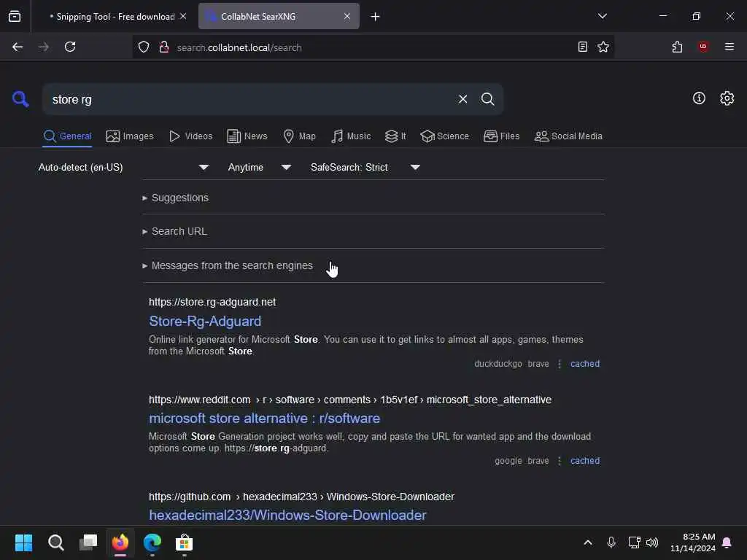Close the Snipping Tool tab
The height and width of the screenshot is (560, 747).
(x=183, y=16)
